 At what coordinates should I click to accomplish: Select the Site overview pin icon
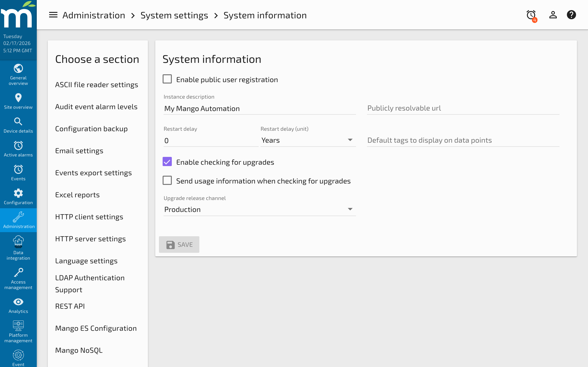click(18, 98)
